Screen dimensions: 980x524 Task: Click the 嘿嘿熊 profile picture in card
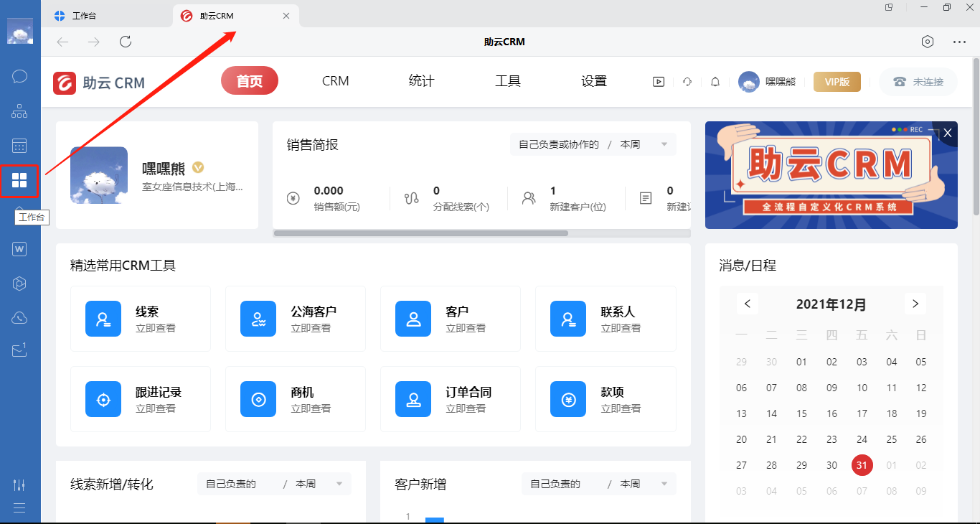[99, 175]
